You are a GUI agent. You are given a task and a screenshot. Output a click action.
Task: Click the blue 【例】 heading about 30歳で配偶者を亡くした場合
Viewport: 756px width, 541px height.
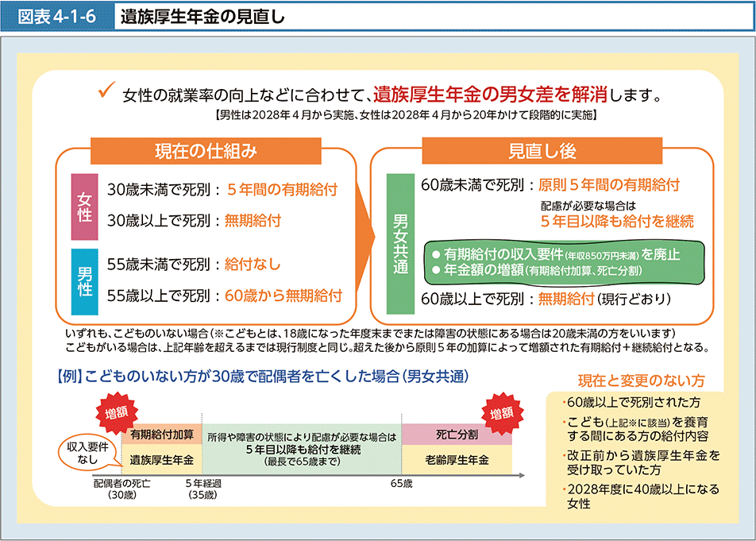tap(264, 376)
